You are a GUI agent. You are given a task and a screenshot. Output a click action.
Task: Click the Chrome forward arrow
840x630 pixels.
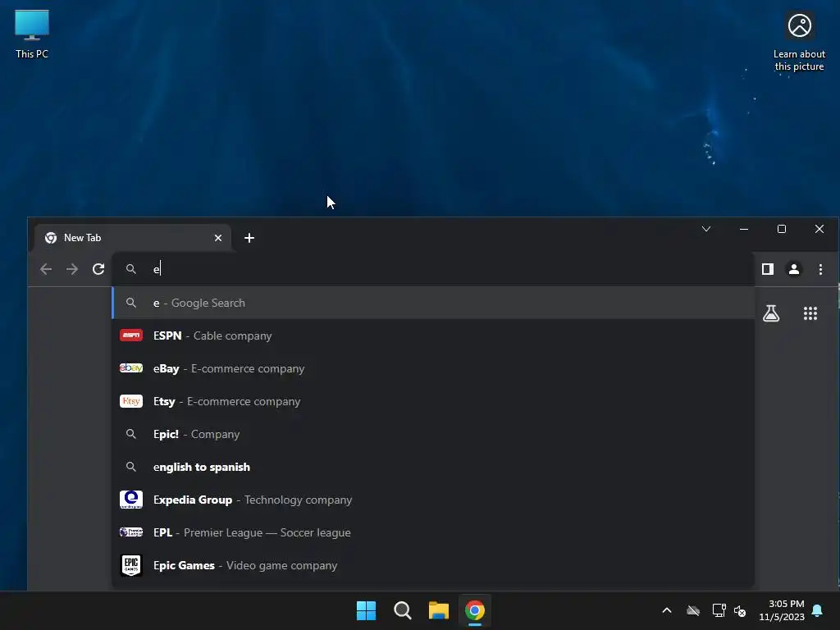click(x=72, y=269)
